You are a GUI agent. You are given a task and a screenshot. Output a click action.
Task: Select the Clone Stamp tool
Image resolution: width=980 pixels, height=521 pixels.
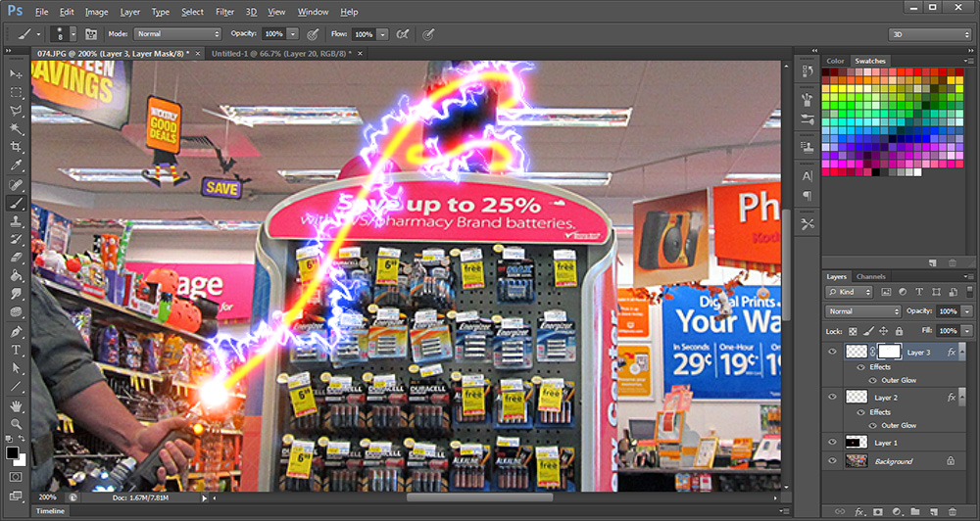16,221
